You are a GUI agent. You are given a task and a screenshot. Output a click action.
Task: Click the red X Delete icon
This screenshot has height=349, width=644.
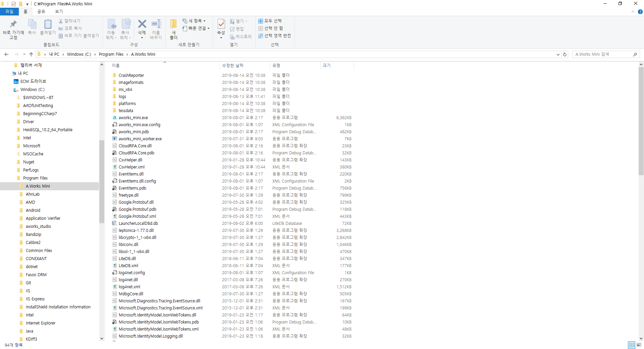click(x=142, y=24)
